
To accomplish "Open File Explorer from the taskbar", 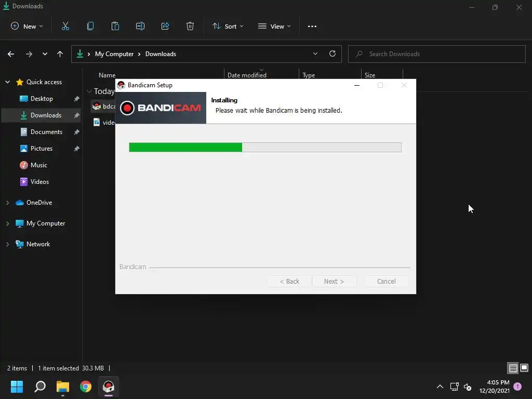I will click(x=63, y=387).
